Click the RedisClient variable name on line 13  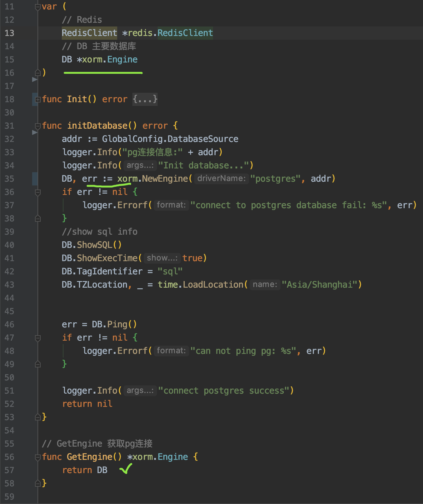[x=90, y=33]
